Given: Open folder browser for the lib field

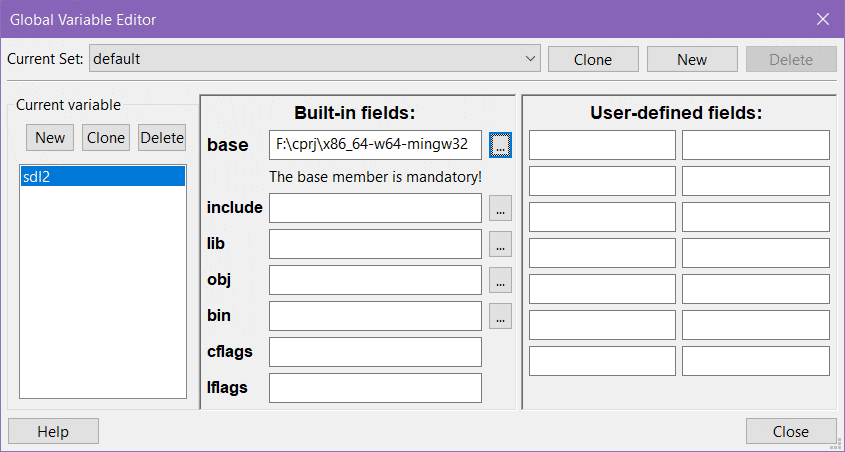Looking at the screenshot, I should (500, 244).
